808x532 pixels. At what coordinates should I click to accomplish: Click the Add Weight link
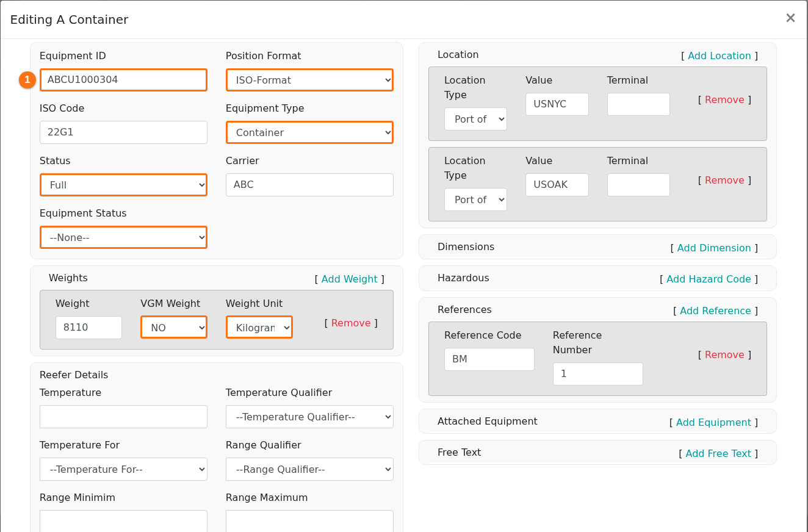(x=350, y=279)
